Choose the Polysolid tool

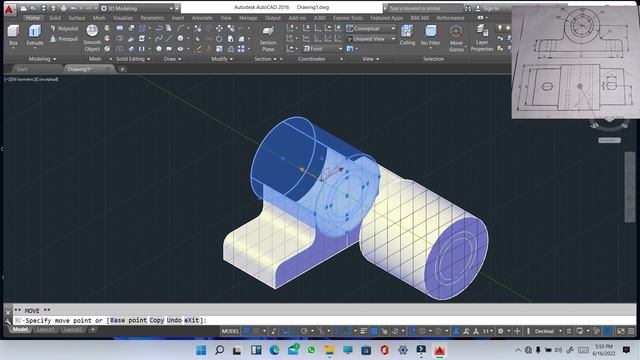point(64,29)
